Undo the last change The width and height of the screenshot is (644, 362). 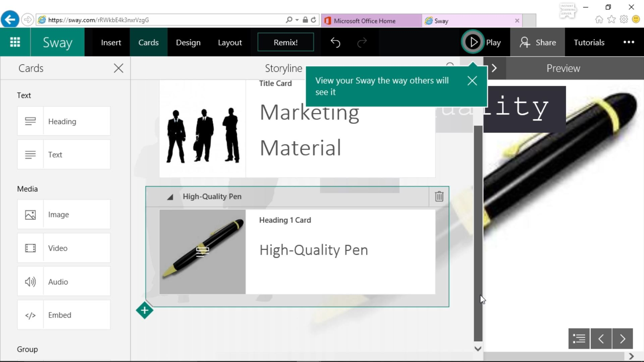(335, 42)
